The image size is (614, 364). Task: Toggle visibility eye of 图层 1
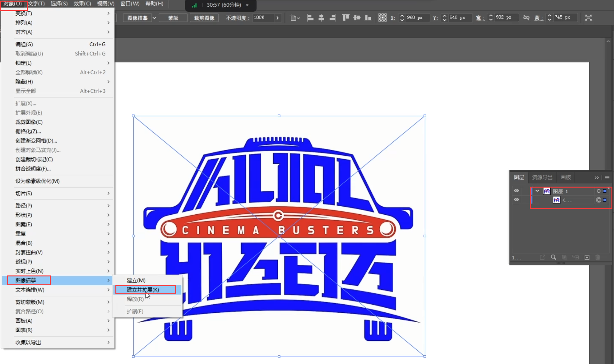516,191
